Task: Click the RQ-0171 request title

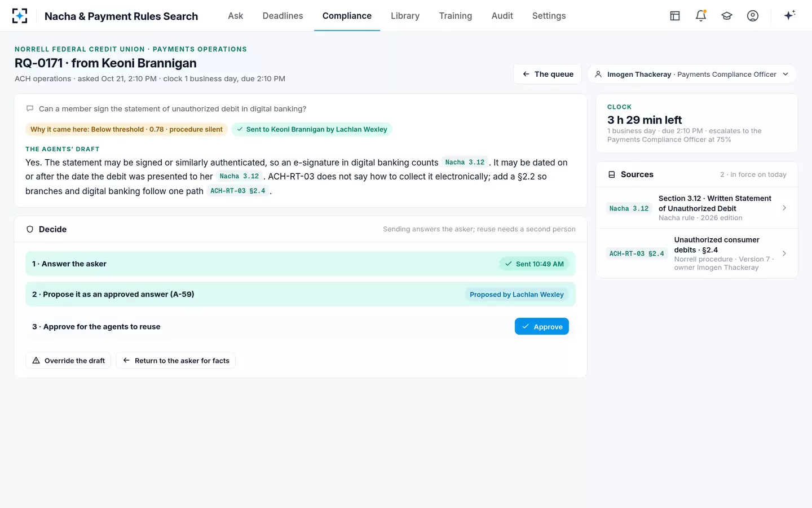Action: (x=105, y=63)
